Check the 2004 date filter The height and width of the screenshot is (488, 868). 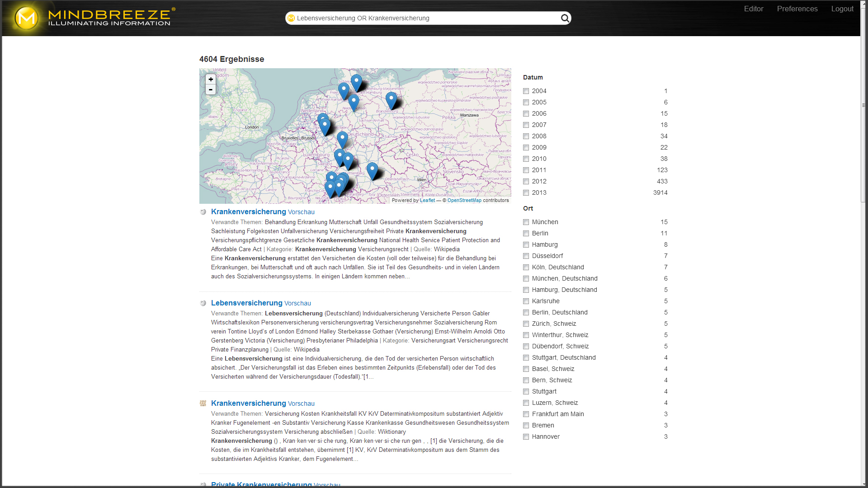[526, 91]
